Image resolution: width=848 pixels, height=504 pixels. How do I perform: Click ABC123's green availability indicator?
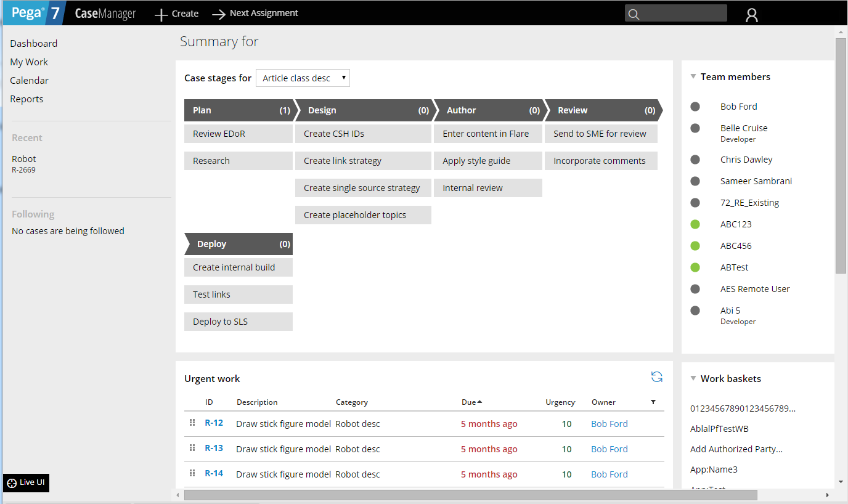[695, 224]
